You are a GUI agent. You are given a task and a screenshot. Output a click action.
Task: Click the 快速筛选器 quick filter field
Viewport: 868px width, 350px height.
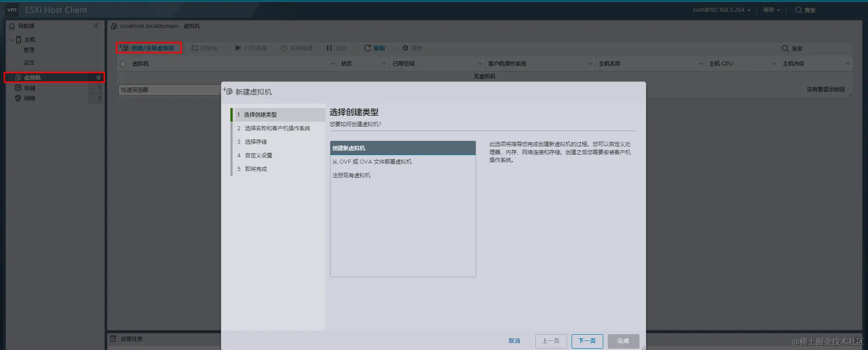click(170, 90)
